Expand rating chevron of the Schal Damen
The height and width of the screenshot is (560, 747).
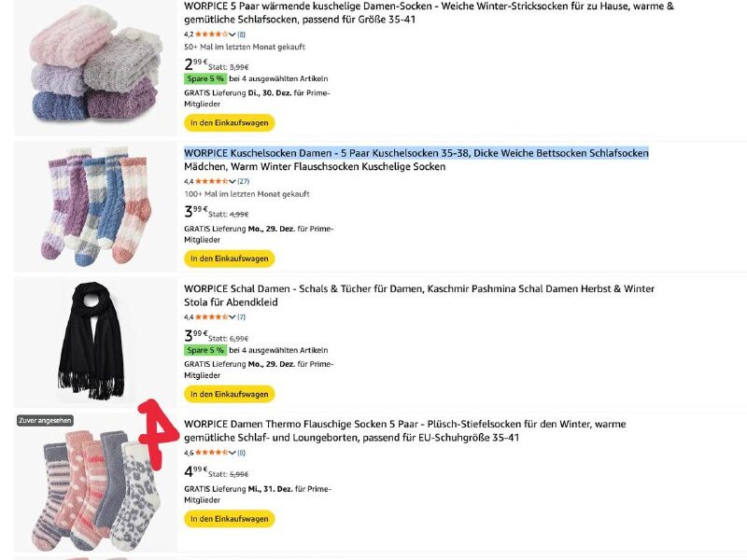point(233,317)
